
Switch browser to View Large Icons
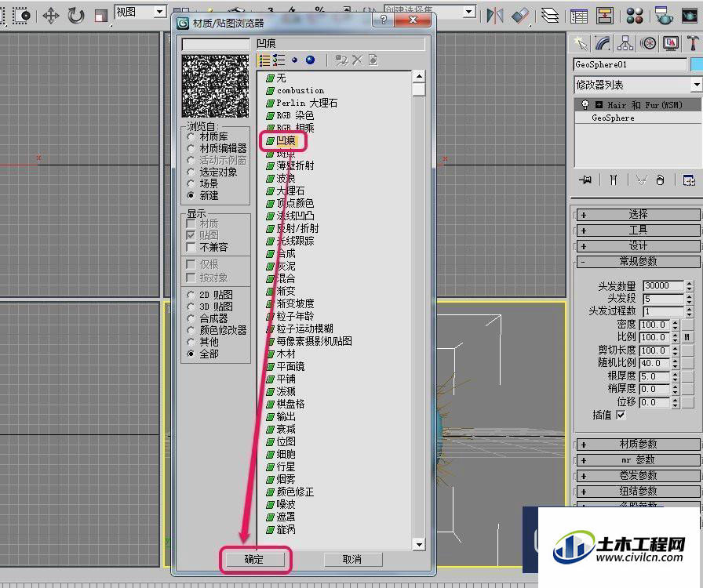(310, 60)
